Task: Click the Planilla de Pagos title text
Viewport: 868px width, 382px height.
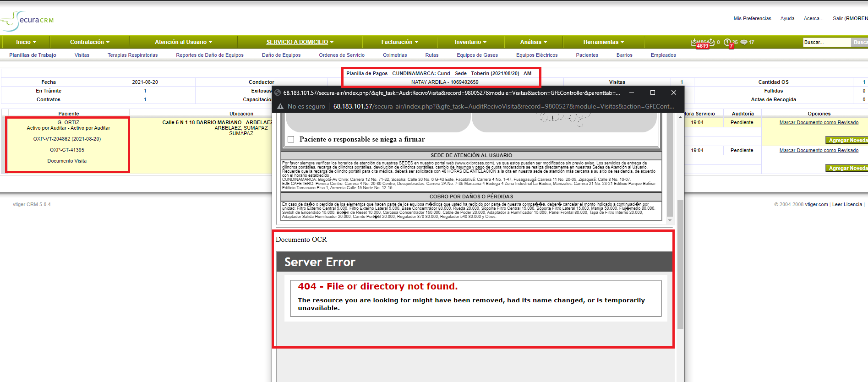Action: [439, 73]
